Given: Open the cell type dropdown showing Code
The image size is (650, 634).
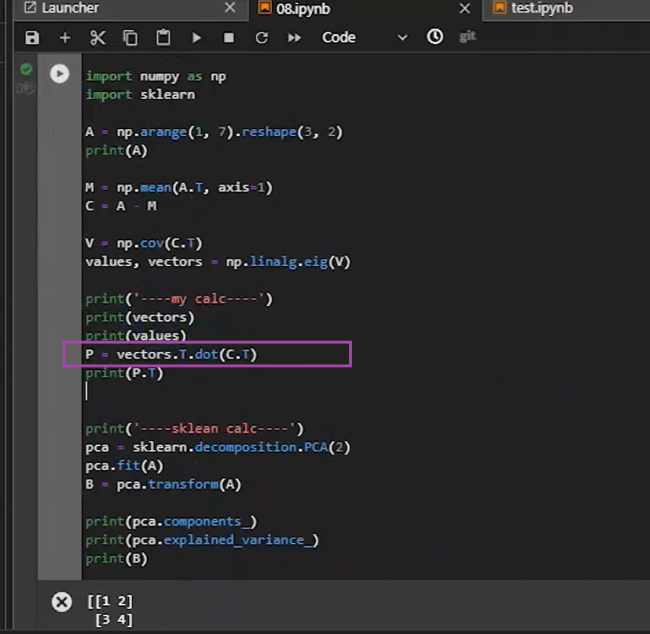Looking at the screenshot, I should click(x=364, y=37).
